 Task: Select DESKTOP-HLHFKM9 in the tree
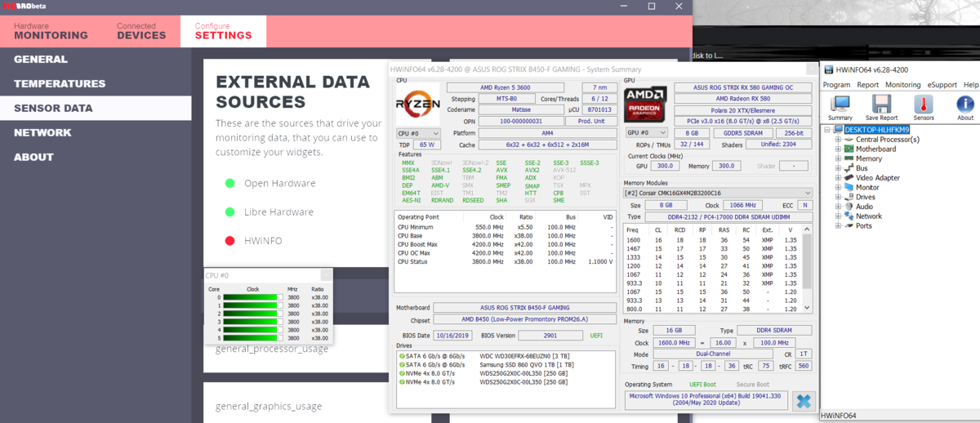875,130
